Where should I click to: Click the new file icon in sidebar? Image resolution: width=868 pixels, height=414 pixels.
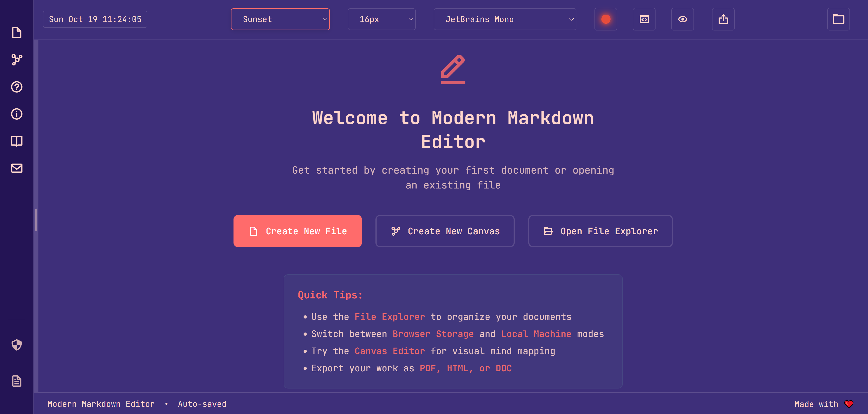pyautogui.click(x=17, y=33)
